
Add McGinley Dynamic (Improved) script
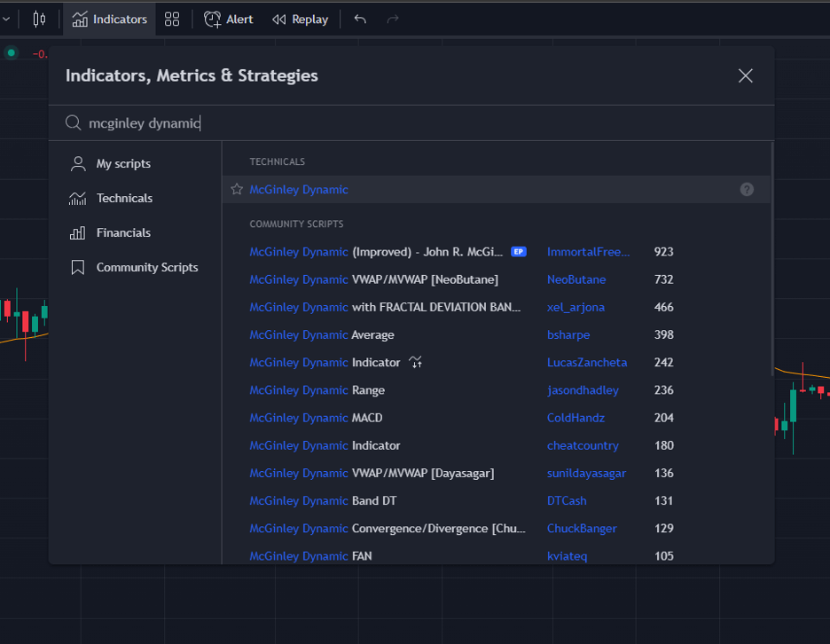(376, 252)
